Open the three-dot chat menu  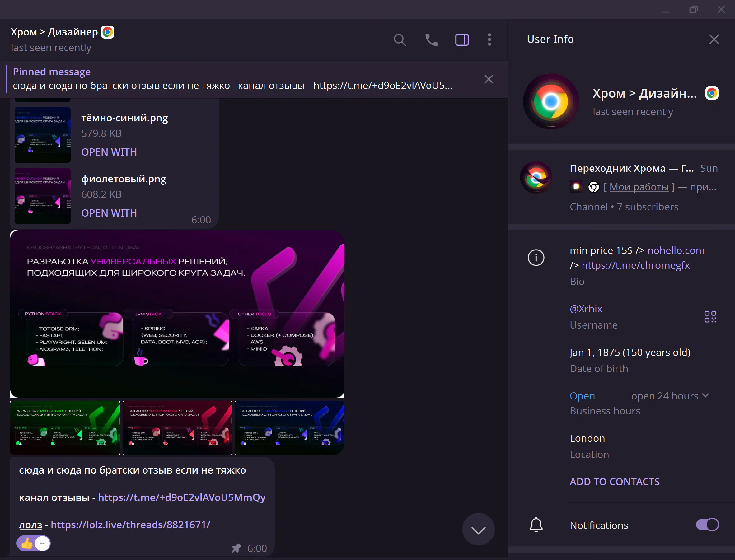[x=489, y=40]
